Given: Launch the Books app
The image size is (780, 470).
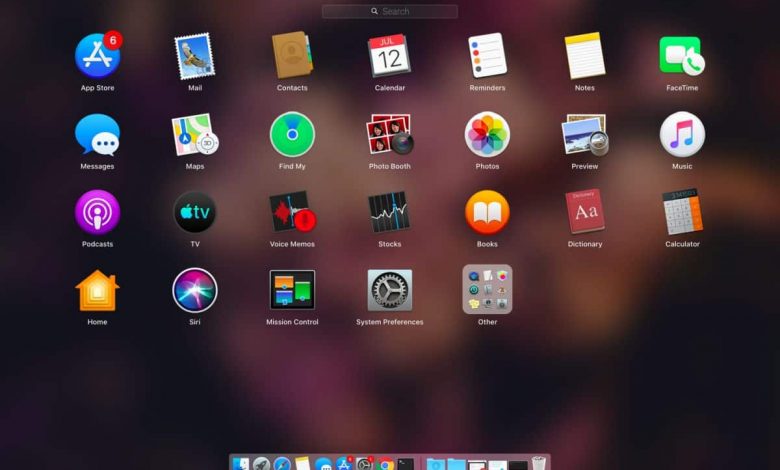Looking at the screenshot, I should 487,212.
